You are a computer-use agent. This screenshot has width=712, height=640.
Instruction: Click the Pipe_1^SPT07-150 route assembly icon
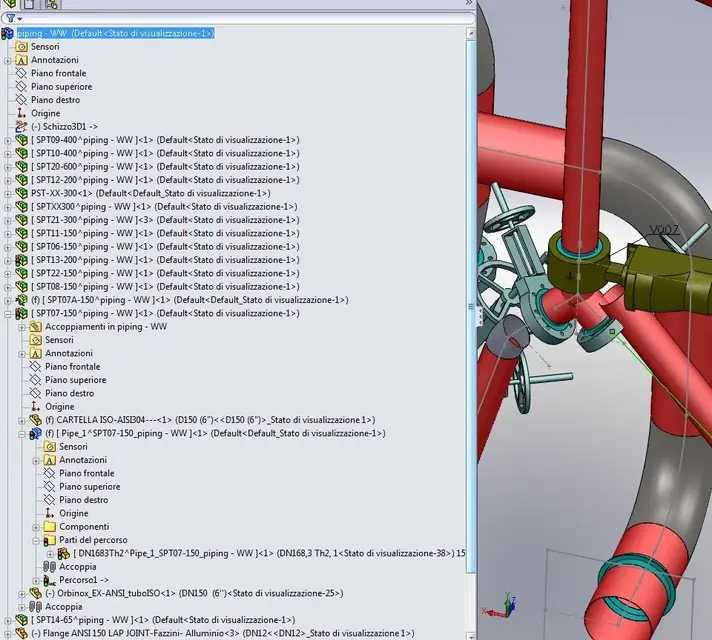(x=35, y=433)
